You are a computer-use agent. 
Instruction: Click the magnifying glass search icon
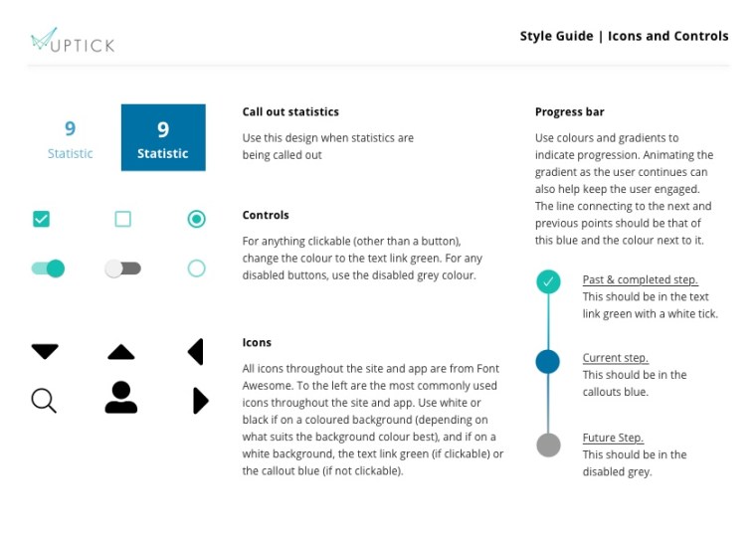[x=44, y=401]
